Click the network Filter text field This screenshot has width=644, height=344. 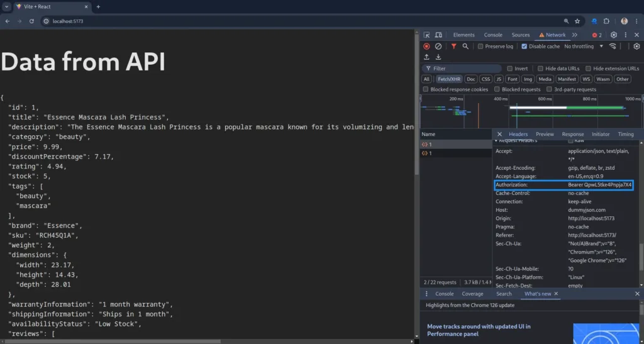(x=462, y=69)
